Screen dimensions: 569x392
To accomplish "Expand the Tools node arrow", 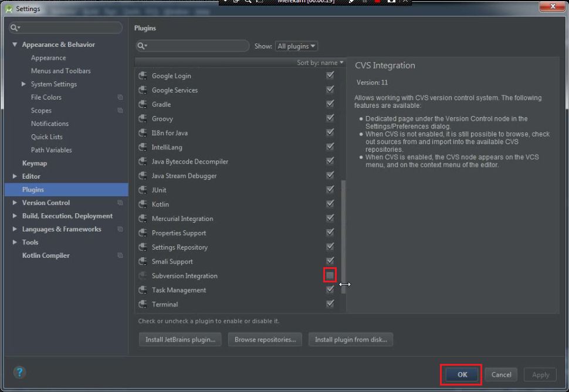I will coord(15,242).
